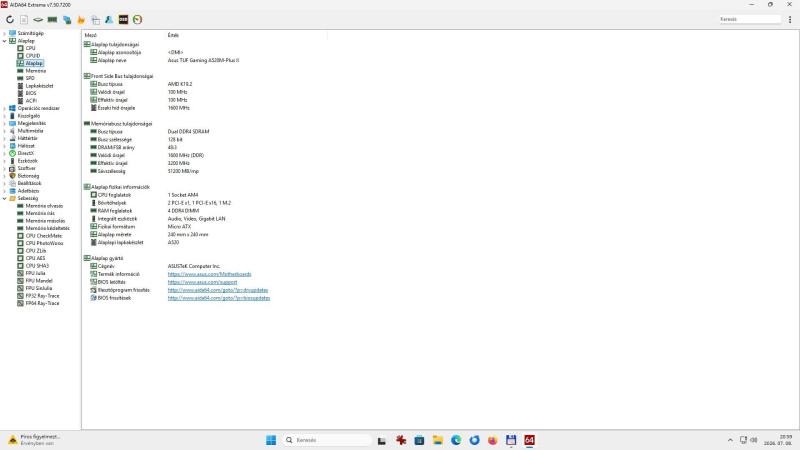The width and height of the screenshot is (800, 450).
Task: Click the Adatbázis database icon in tree
Action: (x=12, y=191)
